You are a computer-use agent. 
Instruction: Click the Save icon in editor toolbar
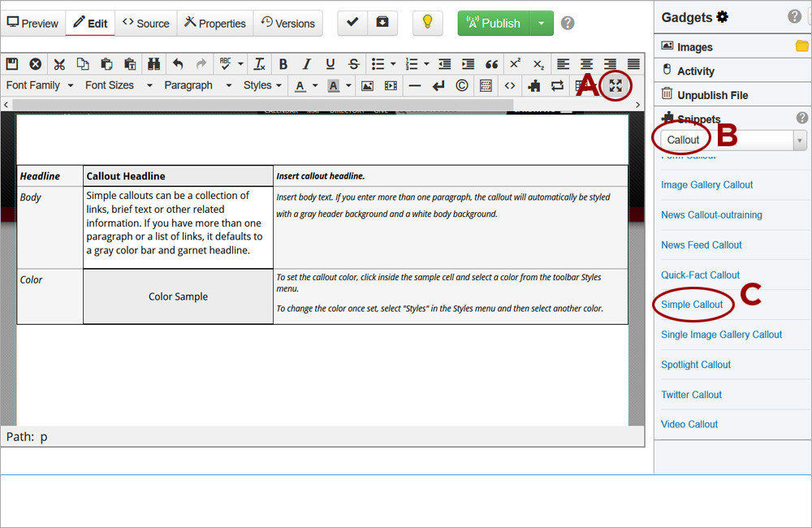coord(12,64)
